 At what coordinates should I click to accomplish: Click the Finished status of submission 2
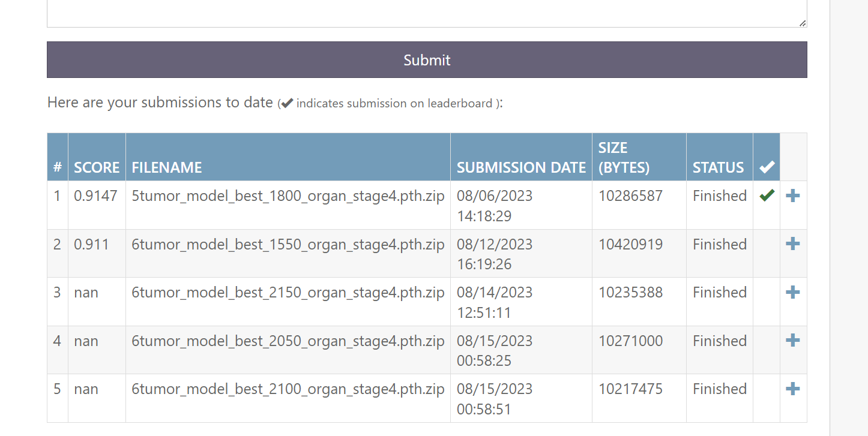pyautogui.click(x=719, y=243)
